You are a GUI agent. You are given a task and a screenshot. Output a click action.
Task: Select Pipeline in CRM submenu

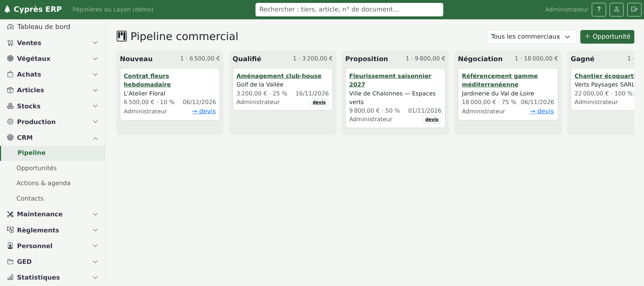(x=53, y=153)
